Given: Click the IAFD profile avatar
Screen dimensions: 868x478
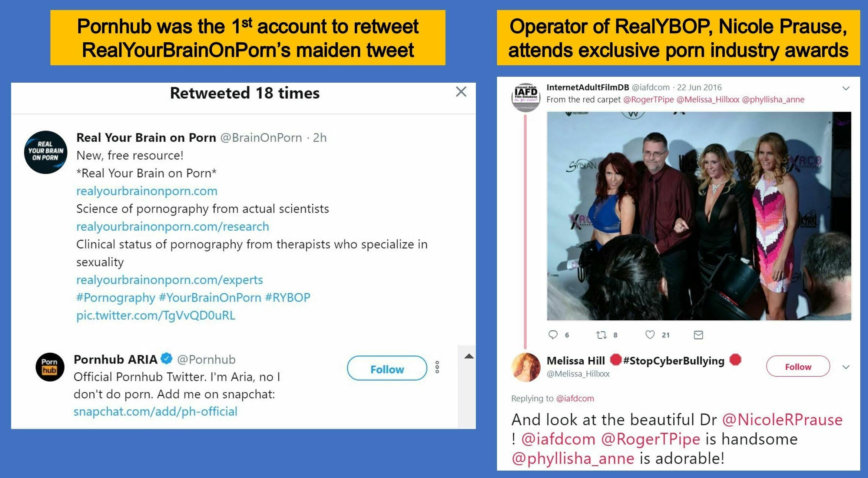Looking at the screenshot, I should click(526, 98).
